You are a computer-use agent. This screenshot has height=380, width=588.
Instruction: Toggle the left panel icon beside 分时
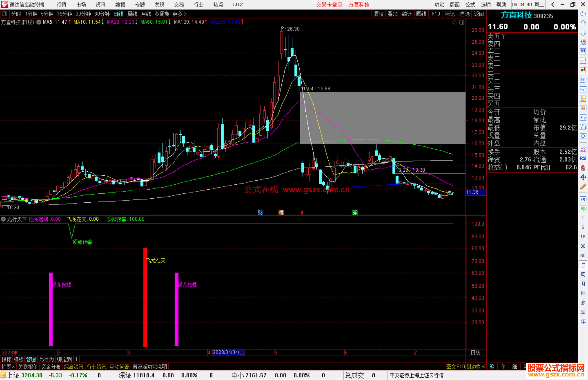[5, 14]
